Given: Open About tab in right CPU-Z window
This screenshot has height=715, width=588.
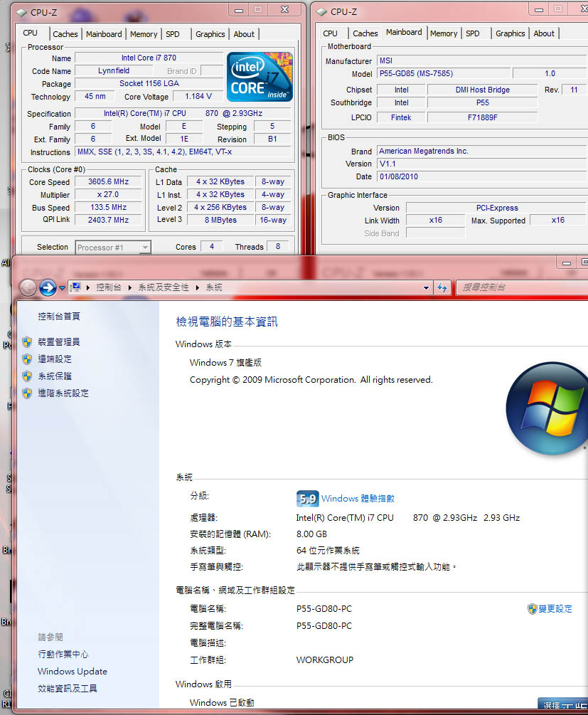Looking at the screenshot, I should (544, 33).
